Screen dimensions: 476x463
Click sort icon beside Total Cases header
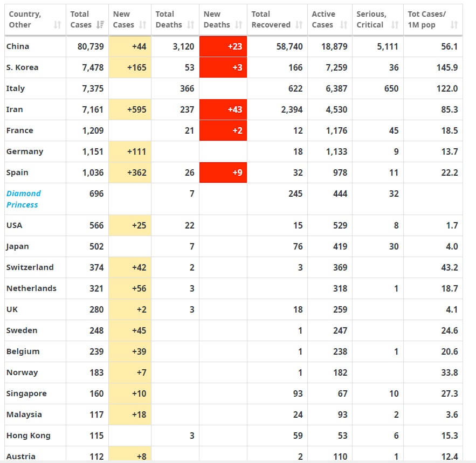point(100,25)
